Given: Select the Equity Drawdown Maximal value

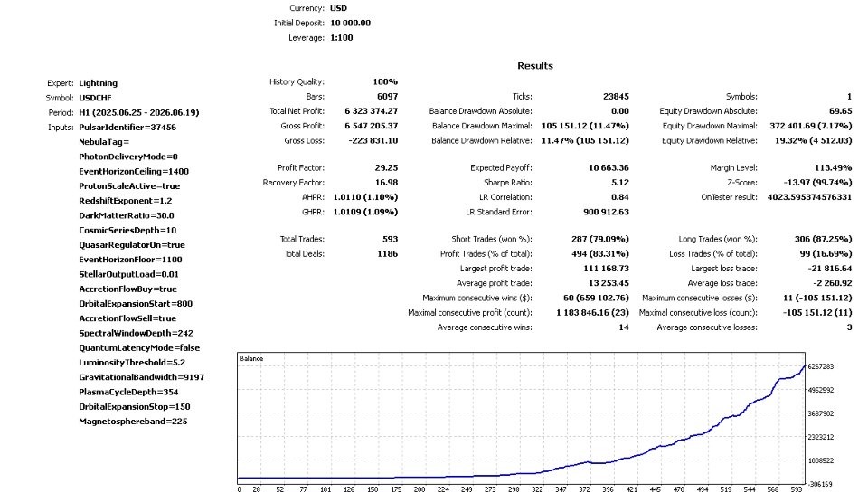Looking at the screenshot, I should click(810, 127).
